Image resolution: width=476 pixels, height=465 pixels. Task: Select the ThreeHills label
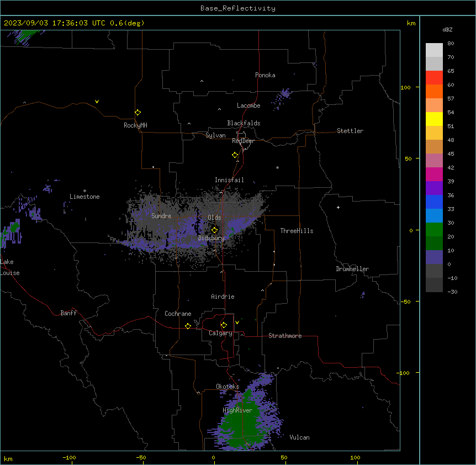pyautogui.click(x=297, y=231)
